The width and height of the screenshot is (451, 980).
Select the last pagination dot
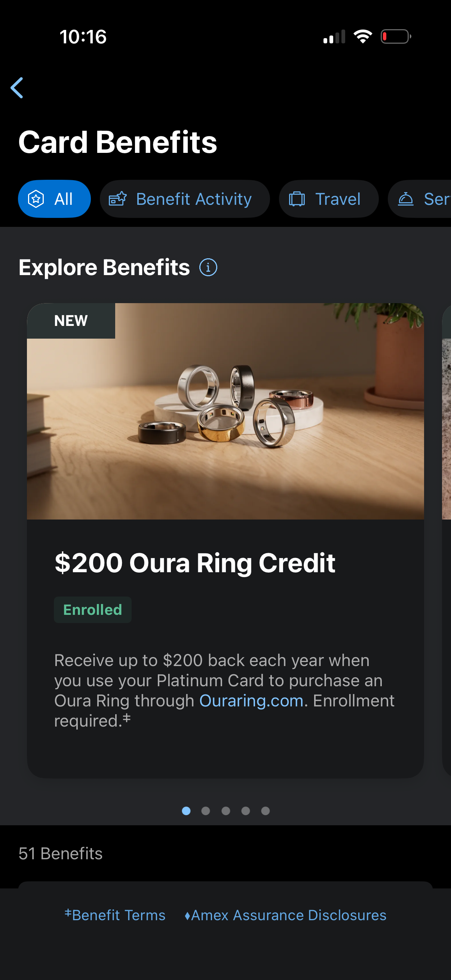click(265, 811)
